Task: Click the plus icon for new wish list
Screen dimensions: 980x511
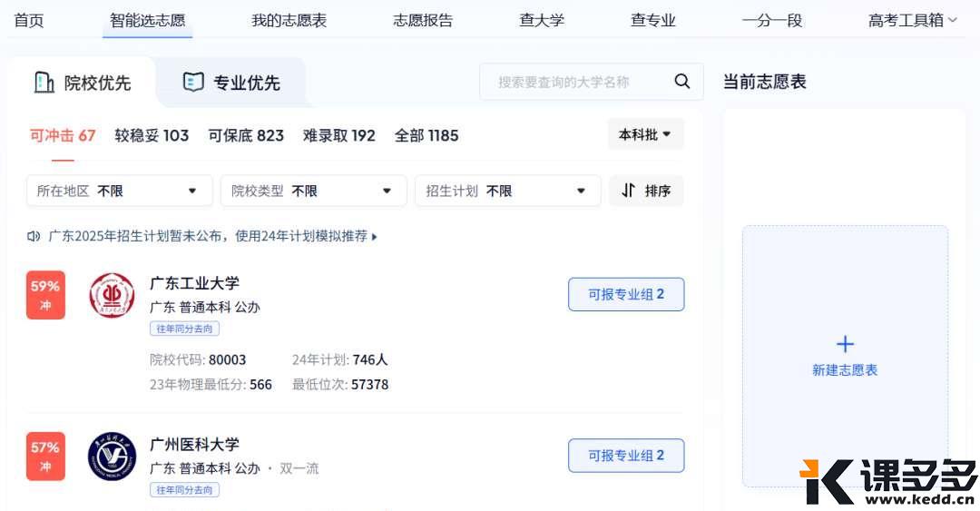Action: click(x=845, y=344)
